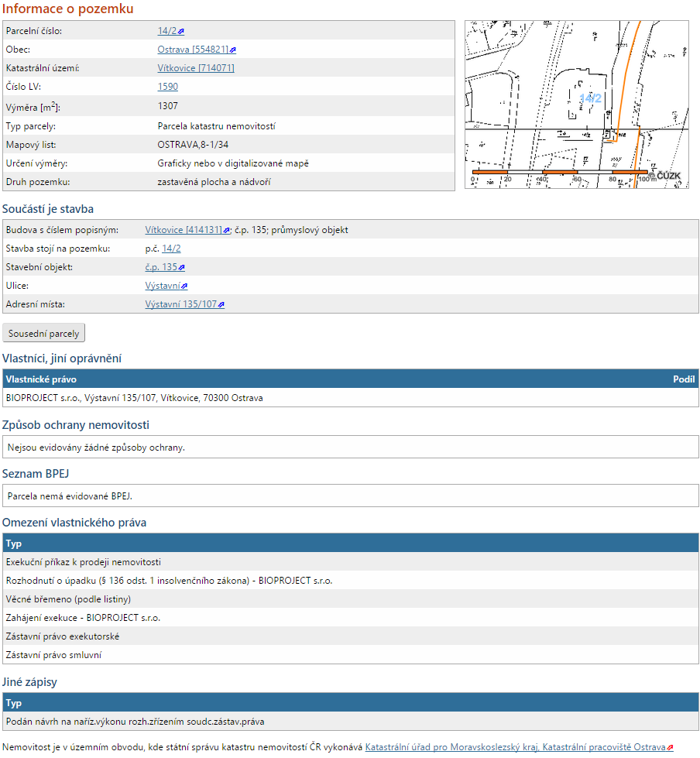
Task: Select Rozhodnutí o úpadku row
Action: tap(351, 580)
